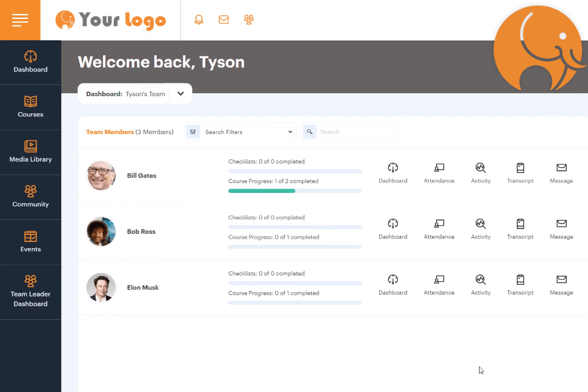Click Bill Gates' course progress bar

295,191
